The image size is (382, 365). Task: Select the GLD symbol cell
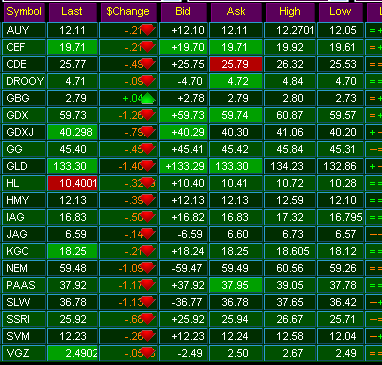click(24, 166)
